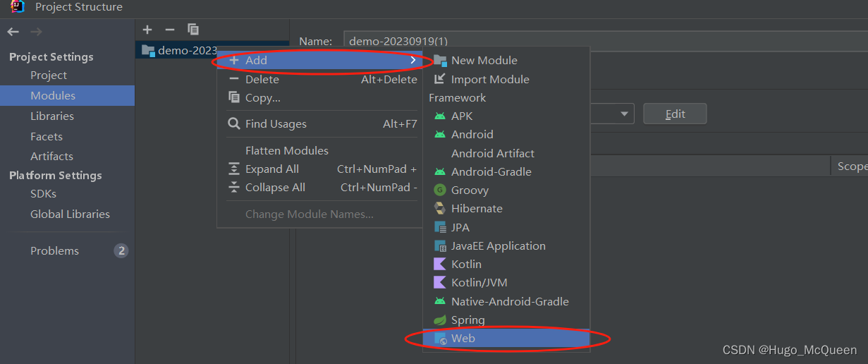Click the copy module toolbar icon
868x364 pixels.
pos(193,30)
